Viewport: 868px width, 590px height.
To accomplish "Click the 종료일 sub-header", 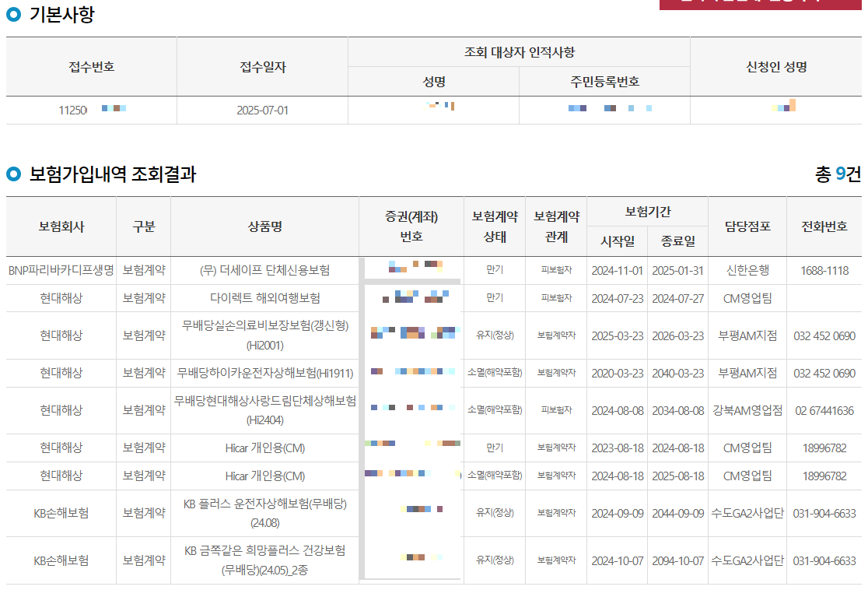I will (678, 241).
